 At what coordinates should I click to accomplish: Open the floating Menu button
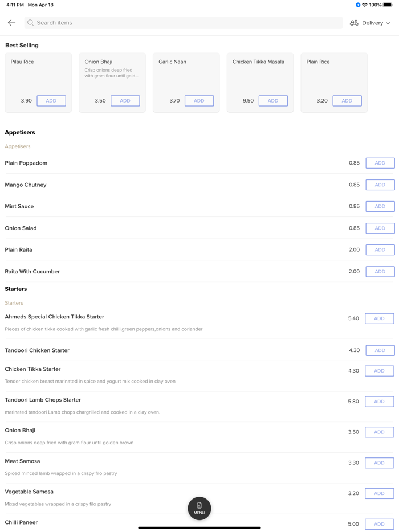click(199, 508)
